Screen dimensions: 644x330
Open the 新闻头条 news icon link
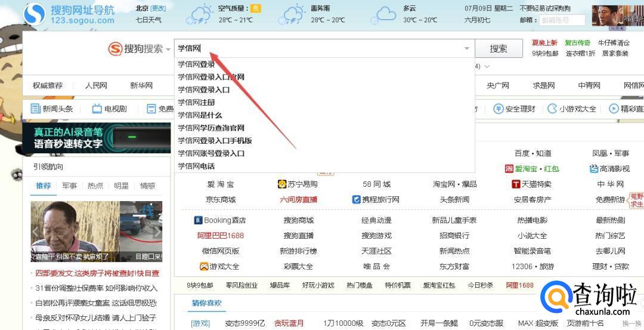pyautogui.click(x=36, y=109)
